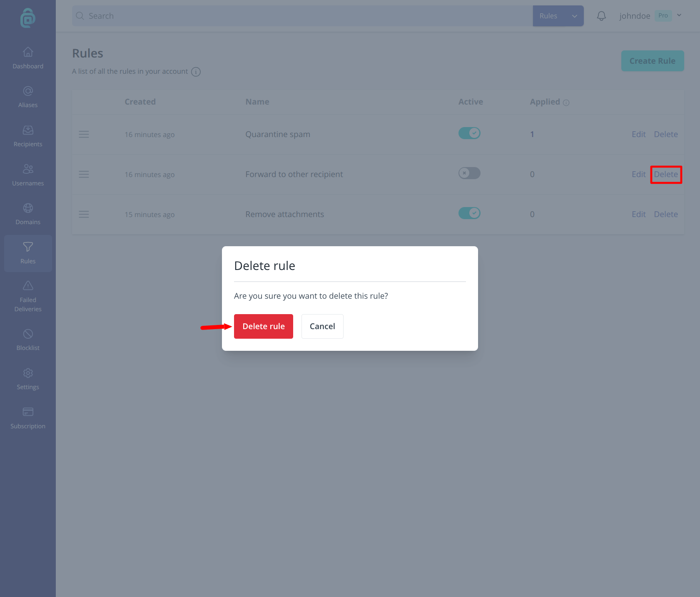Click the search magnifier icon
700x597 pixels.
[80, 16]
